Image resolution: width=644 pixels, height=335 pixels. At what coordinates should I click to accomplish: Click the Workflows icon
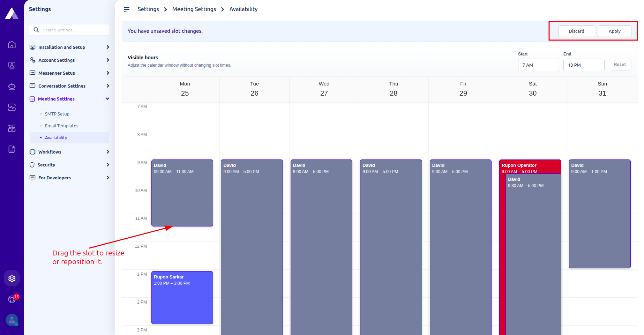(x=32, y=152)
